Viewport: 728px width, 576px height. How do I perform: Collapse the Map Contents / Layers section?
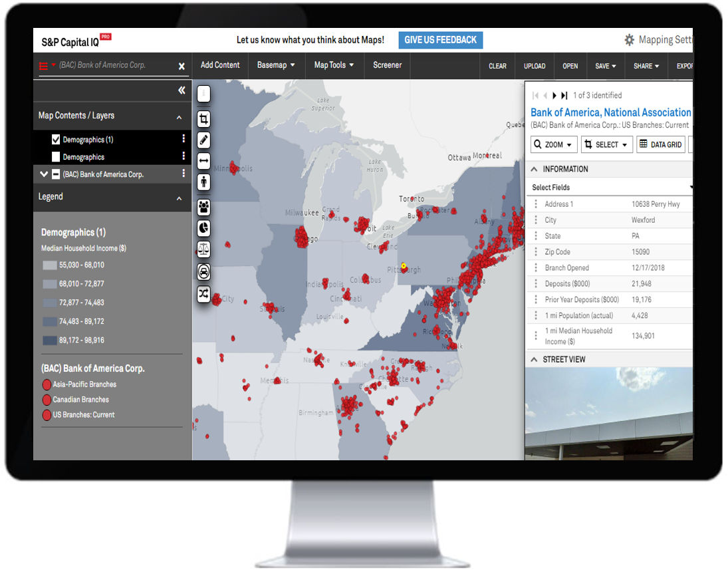(x=180, y=117)
